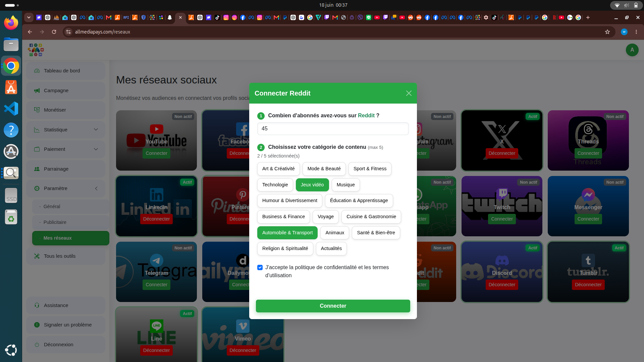Launch Firefox from the dock
The width and height of the screenshot is (644, 362).
pyautogui.click(x=11, y=23)
